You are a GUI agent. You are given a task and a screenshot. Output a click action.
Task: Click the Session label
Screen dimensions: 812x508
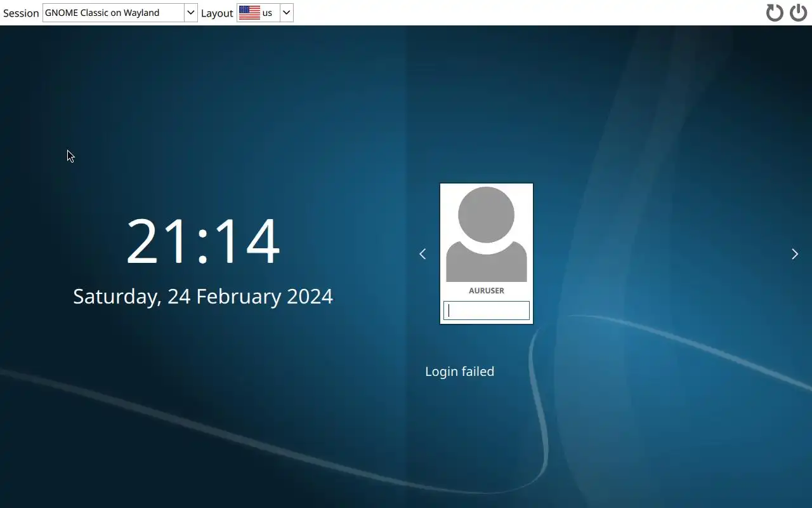[x=21, y=13]
